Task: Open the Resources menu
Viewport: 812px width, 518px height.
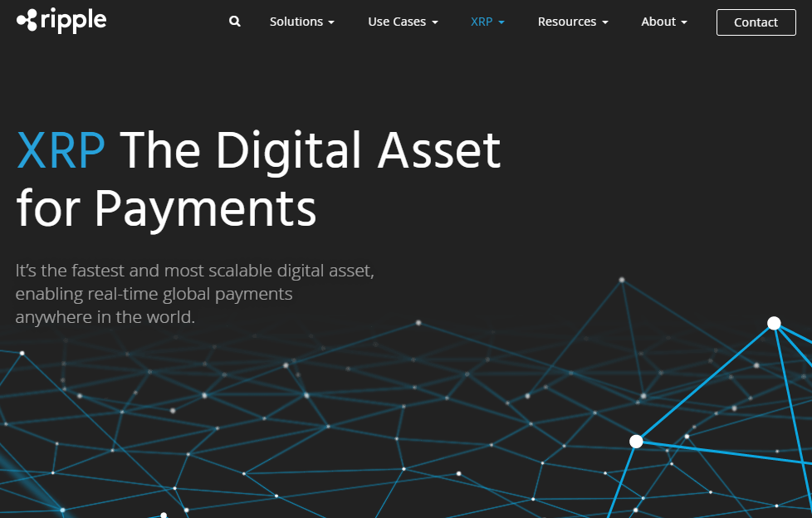Action: (573, 22)
